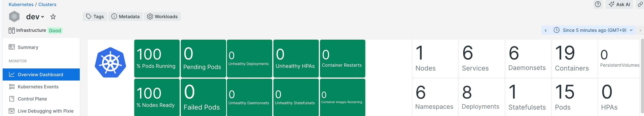Click the 0 Container Images Restarting tile
644x116 pixels.
pyautogui.click(x=342, y=97)
